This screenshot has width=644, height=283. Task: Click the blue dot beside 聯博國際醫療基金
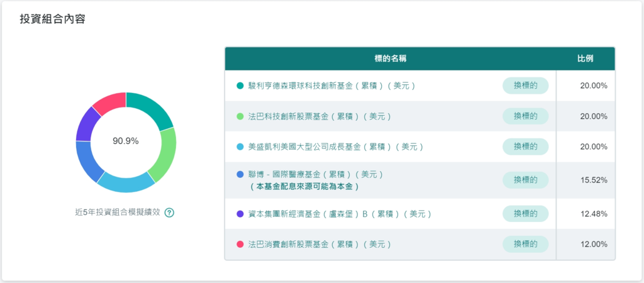pyautogui.click(x=240, y=175)
